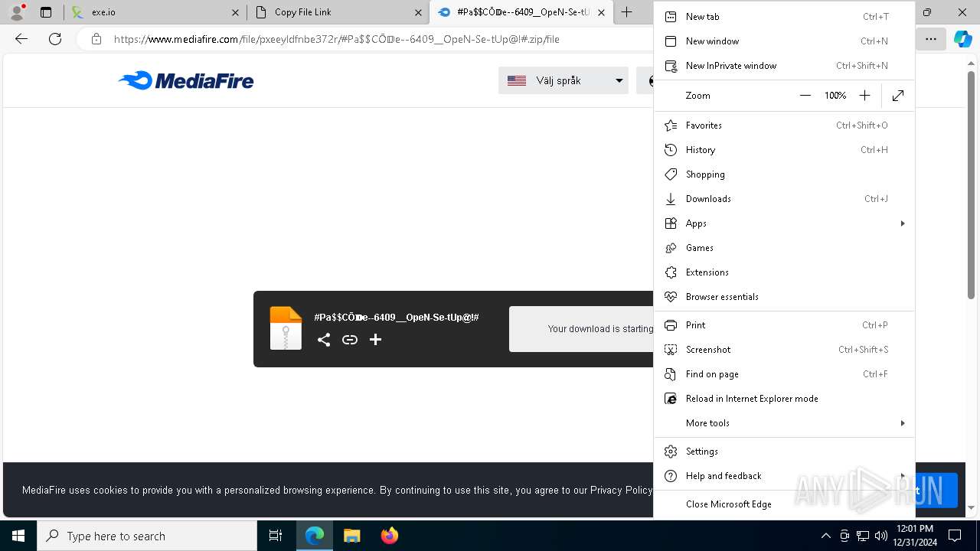
Task: Click the Downloads arrow icon
Action: 671,199
